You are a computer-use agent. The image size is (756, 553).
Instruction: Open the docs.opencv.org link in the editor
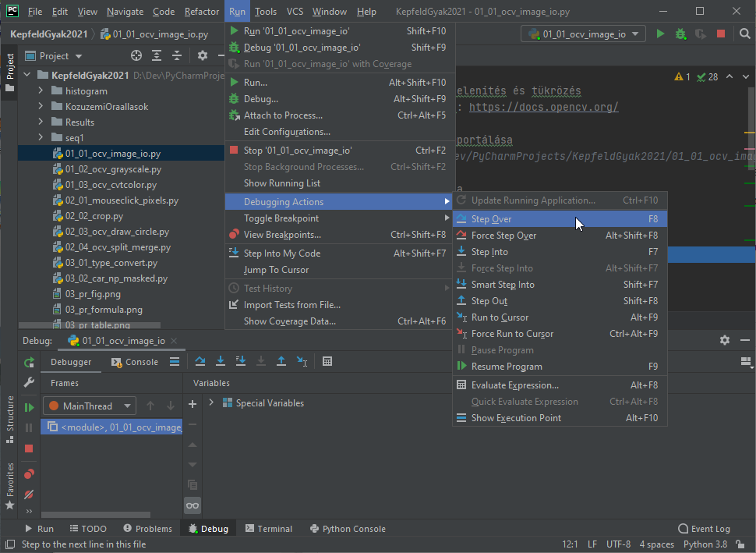[543, 107]
